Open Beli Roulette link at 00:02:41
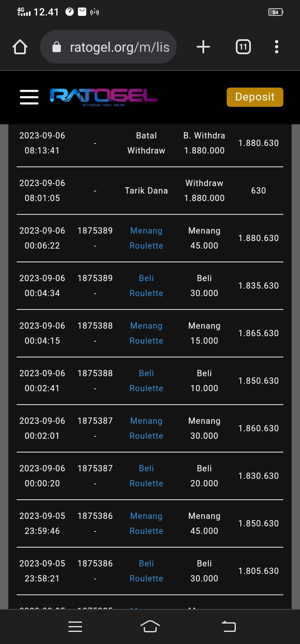This screenshot has width=300, height=644. tap(146, 381)
